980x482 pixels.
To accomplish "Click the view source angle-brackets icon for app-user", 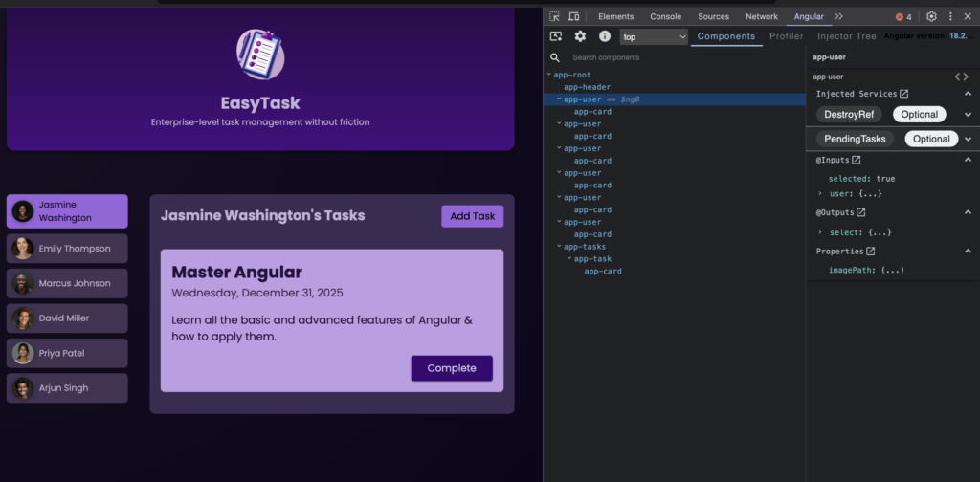I will (962, 77).
